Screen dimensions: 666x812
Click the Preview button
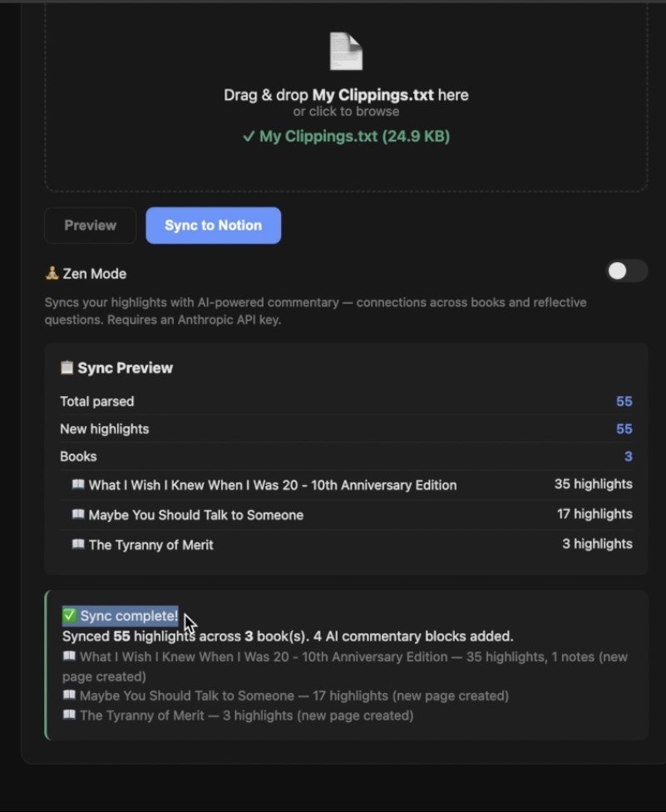pyautogui.click(x=90, y=225)
